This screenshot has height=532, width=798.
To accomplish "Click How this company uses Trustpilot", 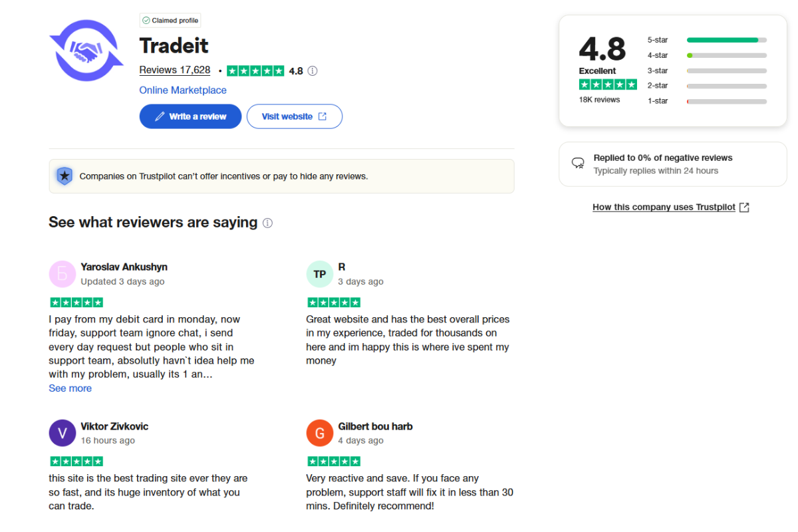I will click(x=663, y=207).
